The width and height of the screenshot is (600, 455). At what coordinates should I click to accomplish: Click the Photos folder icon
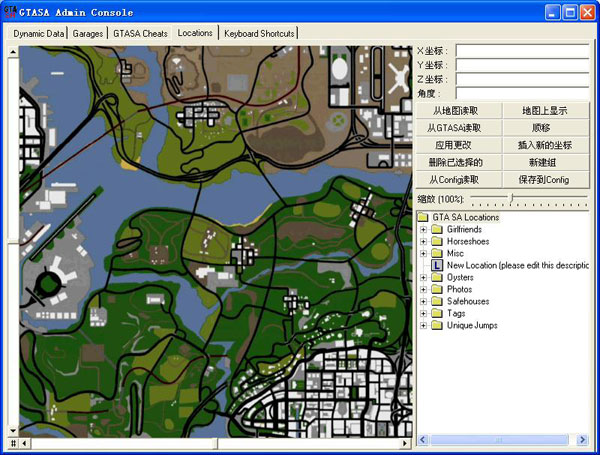(437, 289)
